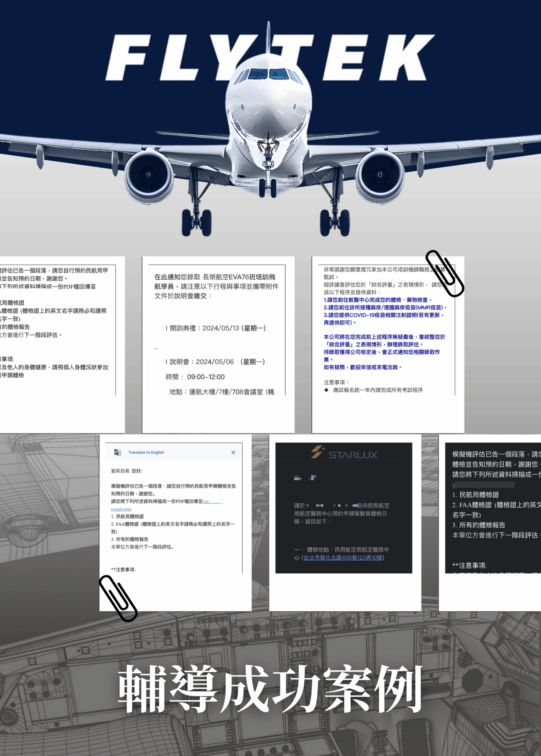Select the 輔導成功案例 heading
The height and width of the screenshot is (756, 541).
pos(270,688)
